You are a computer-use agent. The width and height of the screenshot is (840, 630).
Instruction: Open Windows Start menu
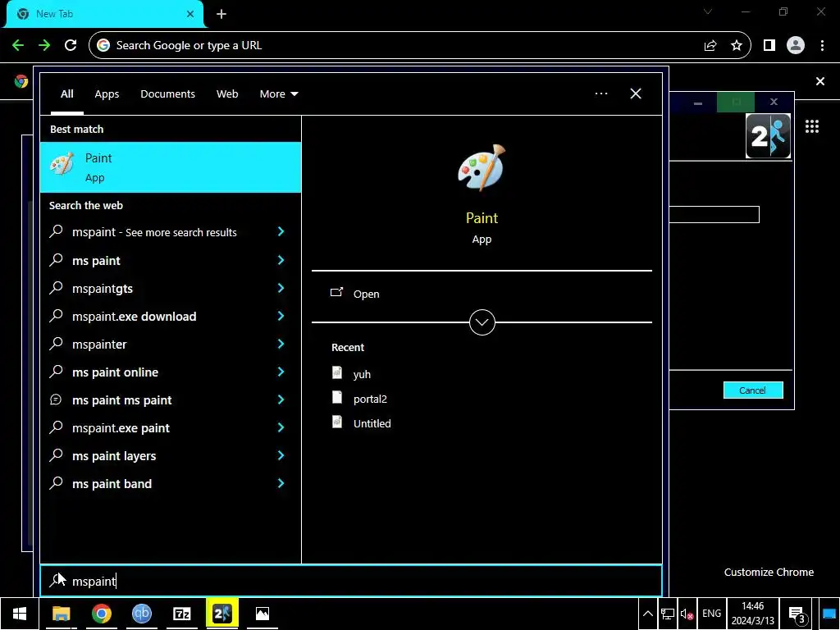(x=20, y=614)
